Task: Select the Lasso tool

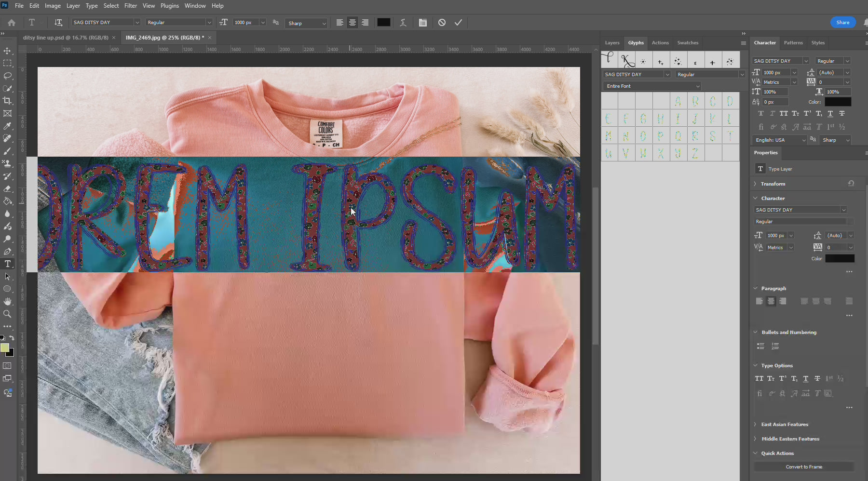Action: [x=7, y=76]
